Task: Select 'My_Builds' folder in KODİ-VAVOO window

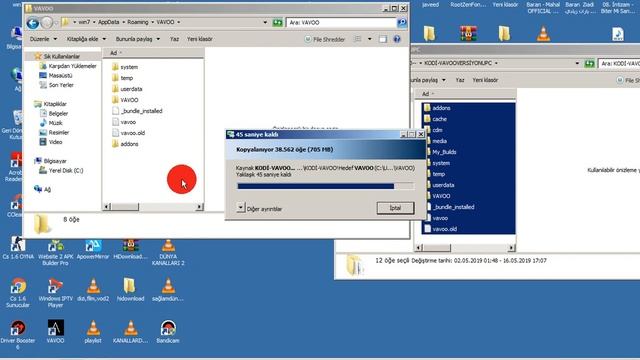Action: coord(440,152)
